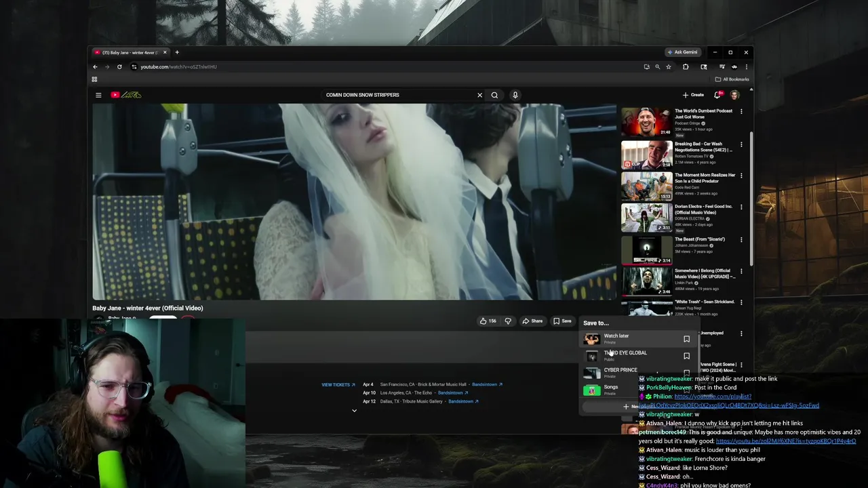Go back with browser back arrow
Viewport: 868px width, 488px height.
coord(95,66)
